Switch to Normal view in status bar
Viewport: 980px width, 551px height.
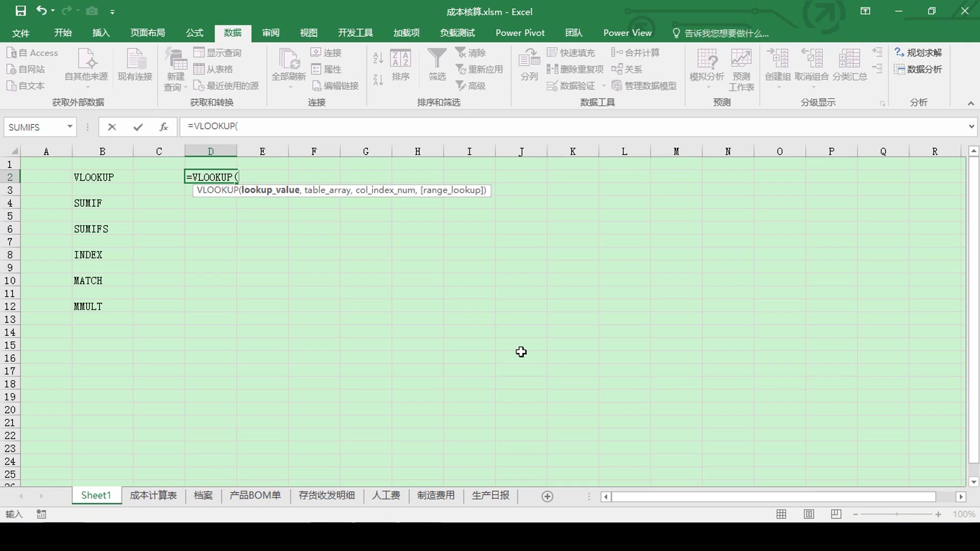(x=781, y=514)
